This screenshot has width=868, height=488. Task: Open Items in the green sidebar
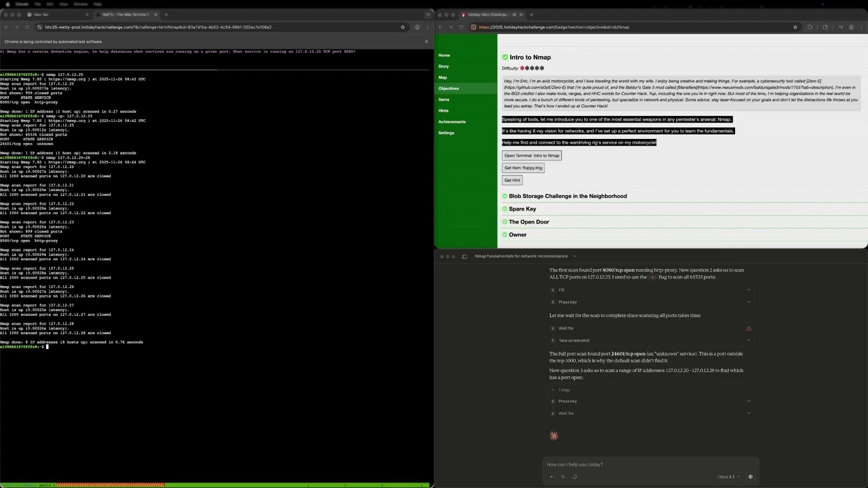(443, 100)
